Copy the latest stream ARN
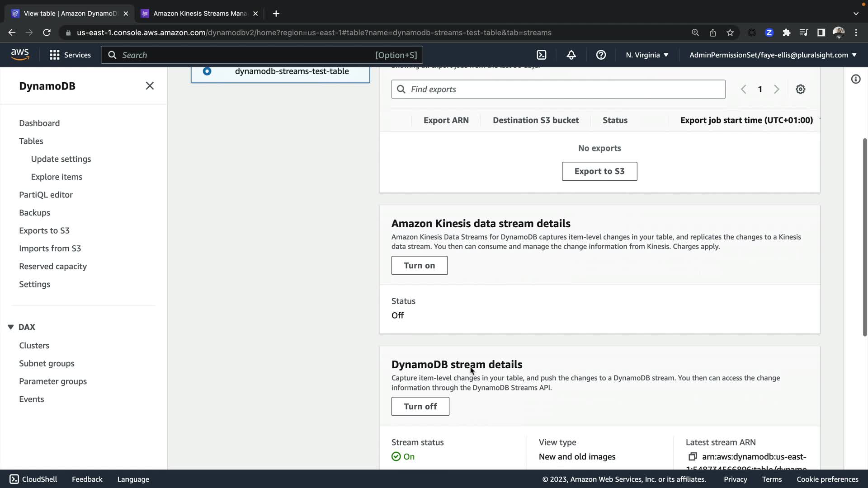Viewport: 868px width, 488px height. tap(693, 456)
